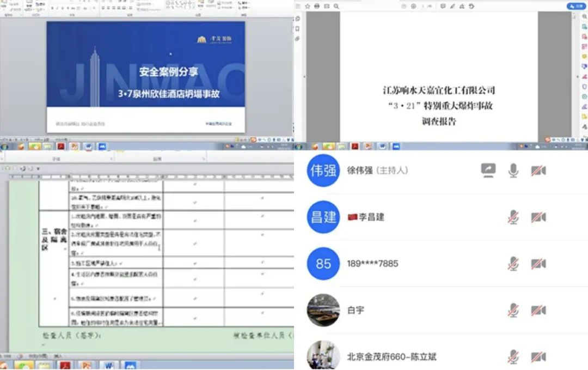The width and height of the screenshot is (588, 370).
Task: Go to previous page in PDF viewer
Action: (404, 7)
